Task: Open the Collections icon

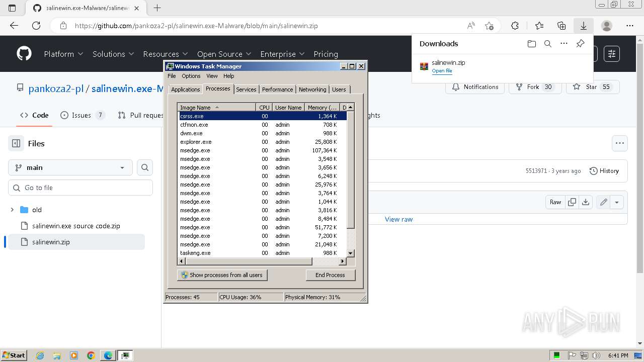Action: point(561,26)
